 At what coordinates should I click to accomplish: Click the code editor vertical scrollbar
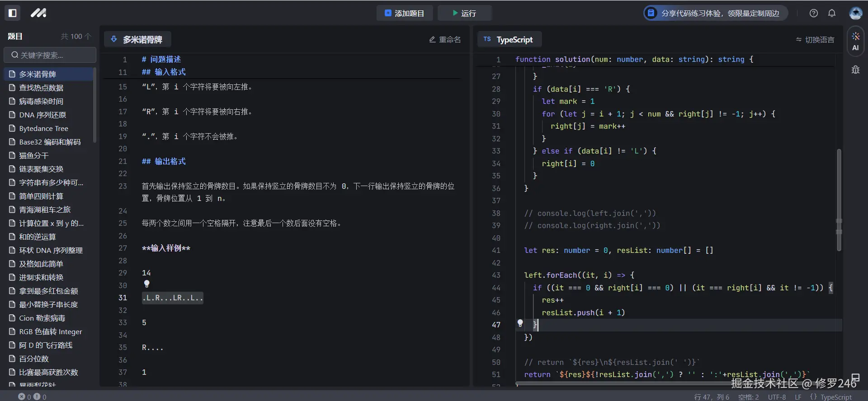pos(839,199)
